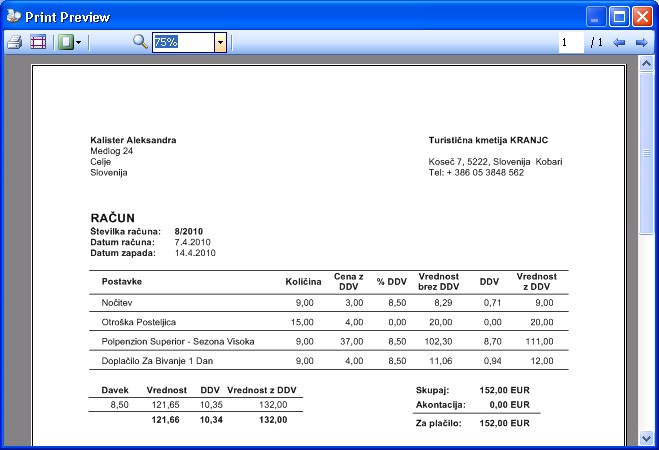This screenshot has height=450, width=659.
Task: Click the advance amount 0,00 EUR
Action: 509,405
